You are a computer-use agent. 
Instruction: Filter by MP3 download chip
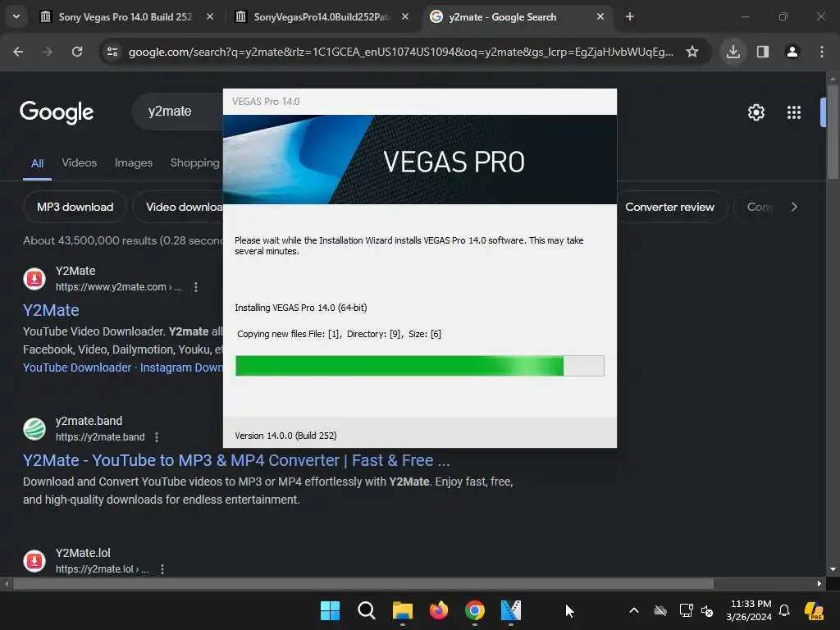pyautogui.click(x=75, y=207)
